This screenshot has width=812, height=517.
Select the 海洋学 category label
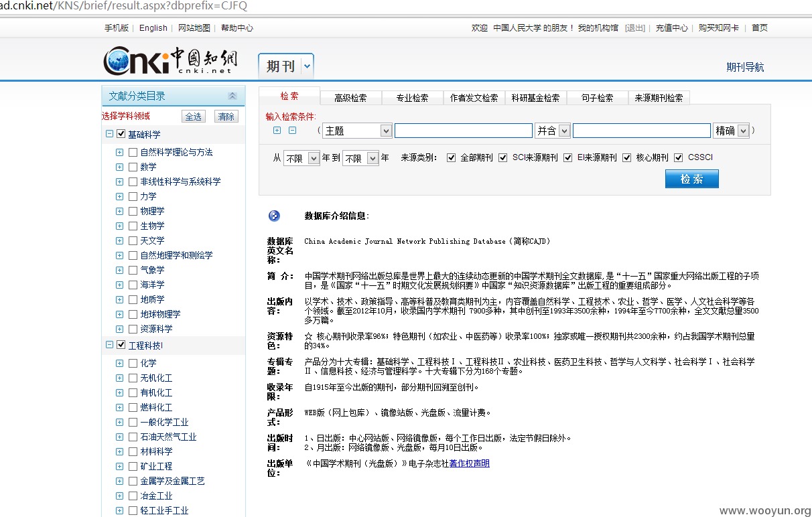[x=152, y=285]
